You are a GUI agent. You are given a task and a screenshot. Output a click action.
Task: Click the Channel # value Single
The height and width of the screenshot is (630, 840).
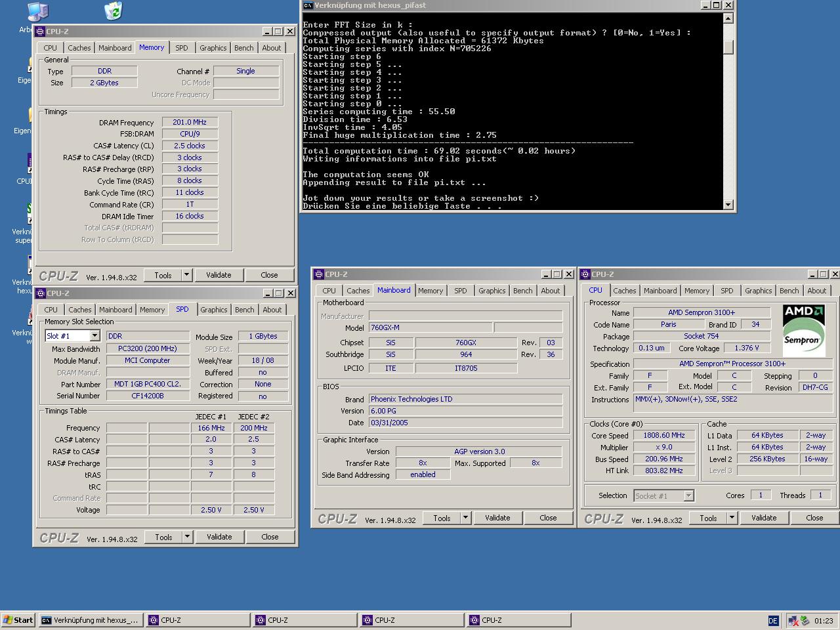[x=245, y=71]
